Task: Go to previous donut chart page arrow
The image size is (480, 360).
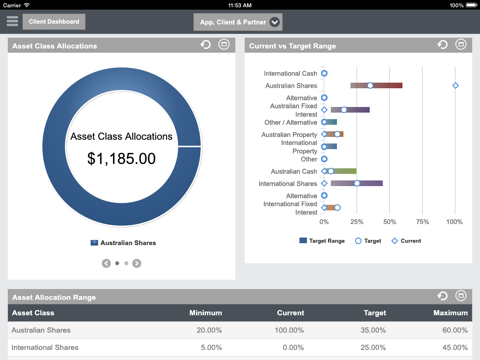Action: (x=106, y=263)
